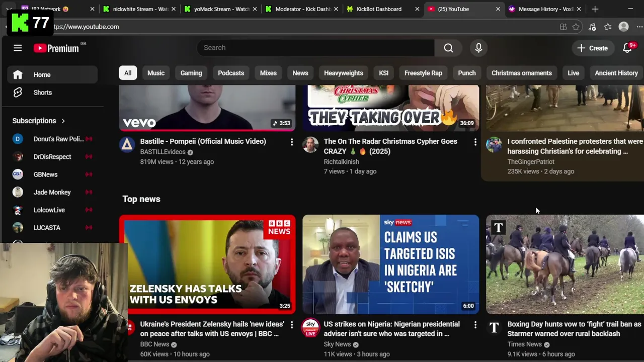644x362 pixels.
Task: Switch to nickwhite Stream browser tab
Action: click(x=139, y=9)
